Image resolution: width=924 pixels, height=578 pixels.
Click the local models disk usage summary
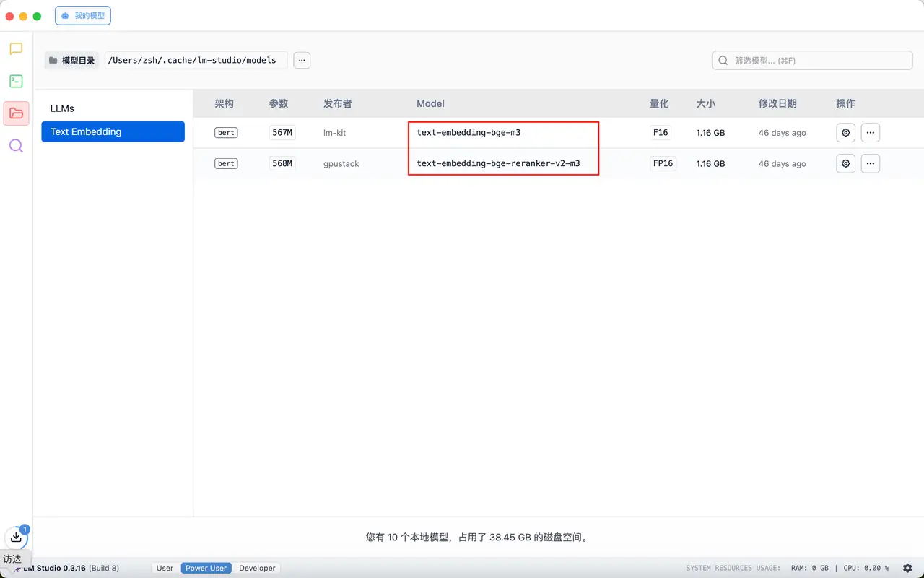479,538
